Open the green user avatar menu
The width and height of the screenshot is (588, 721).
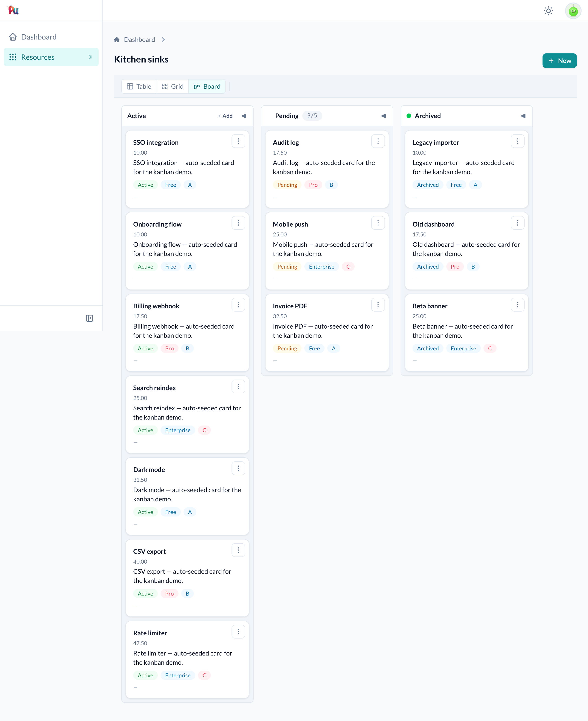tap(573, 11)
